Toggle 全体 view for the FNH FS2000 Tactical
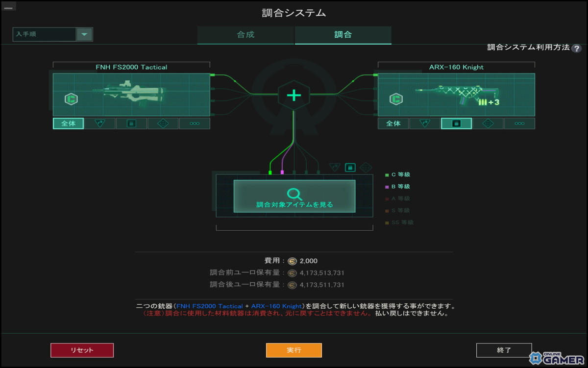This screenshot has height=368, width=588. click(68, 123)
